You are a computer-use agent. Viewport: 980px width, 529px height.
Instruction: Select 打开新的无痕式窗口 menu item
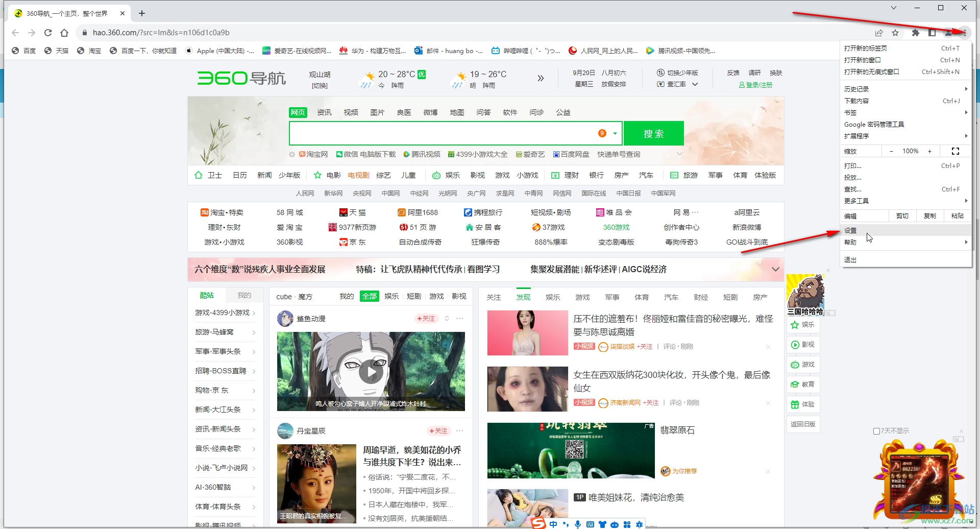pyautogui.click(x=906, y=71)
